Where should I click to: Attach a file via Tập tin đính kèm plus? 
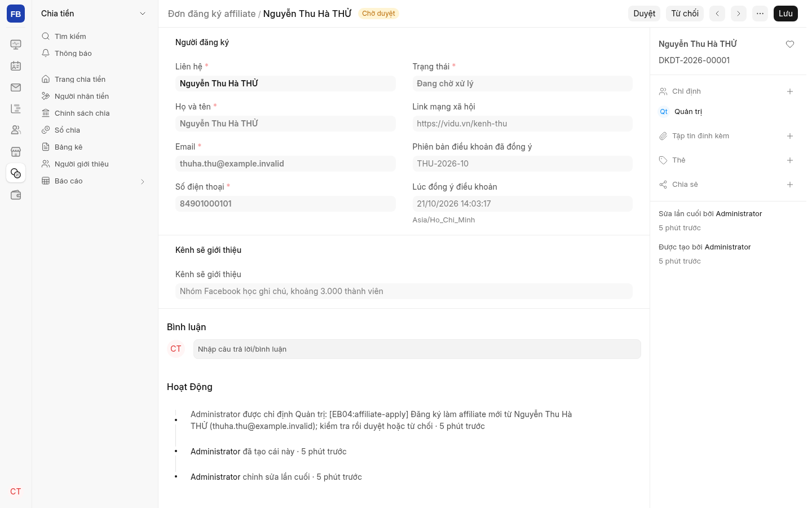790,136
